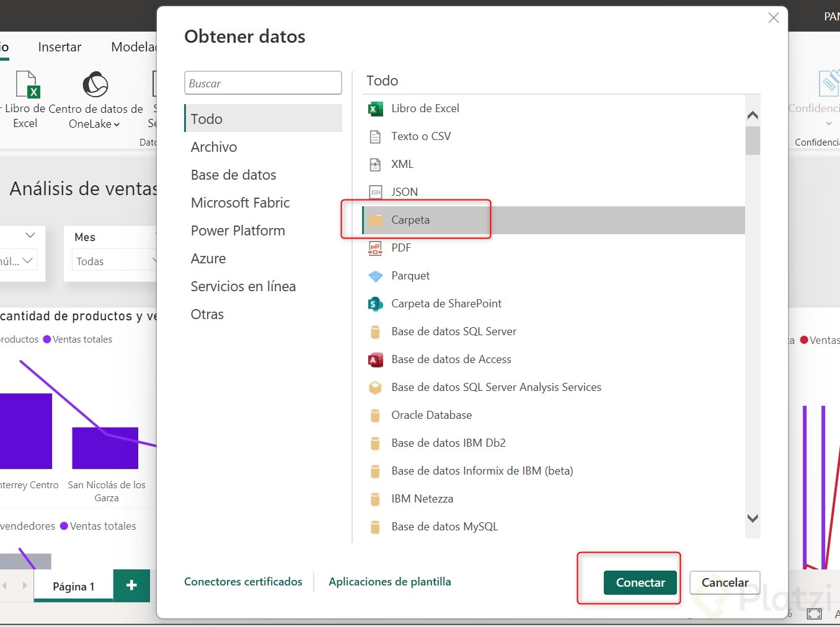
Task: Click the connector list scroll-down arrow
Action: (x=753, y=519)
